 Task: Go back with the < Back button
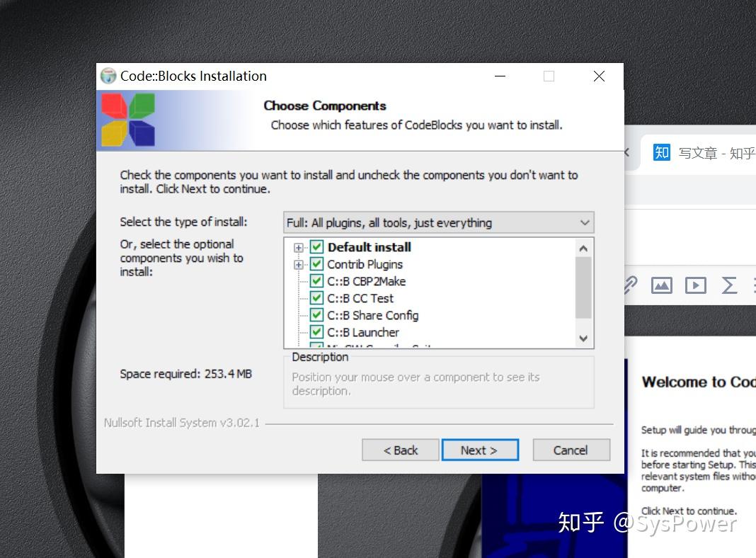coord(400,450)
